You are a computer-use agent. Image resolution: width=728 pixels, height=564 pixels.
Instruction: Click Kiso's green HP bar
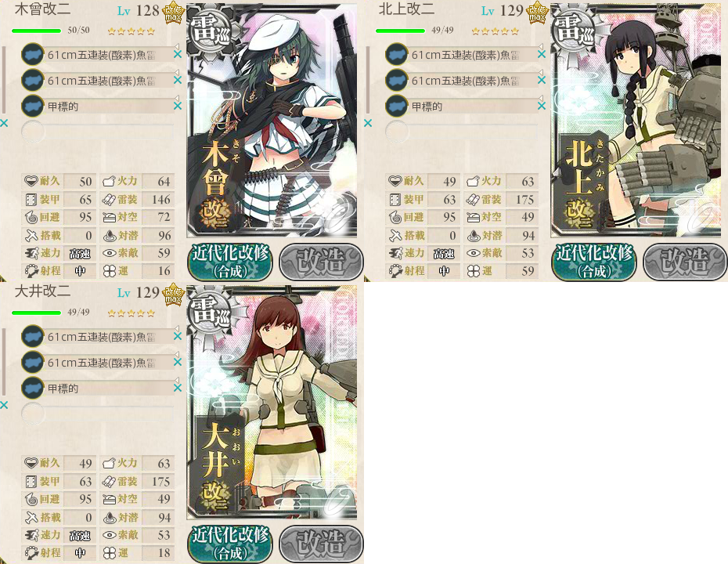click(x=36, y=31)
